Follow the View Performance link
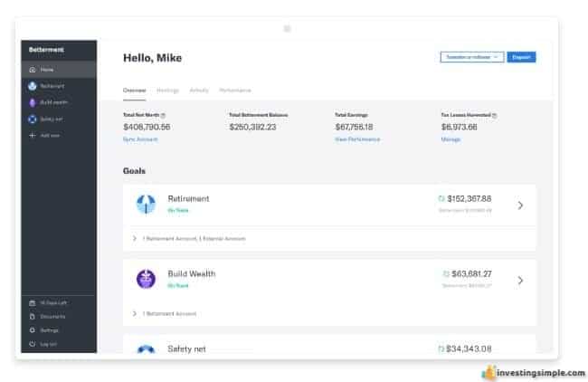 point(357,139)
